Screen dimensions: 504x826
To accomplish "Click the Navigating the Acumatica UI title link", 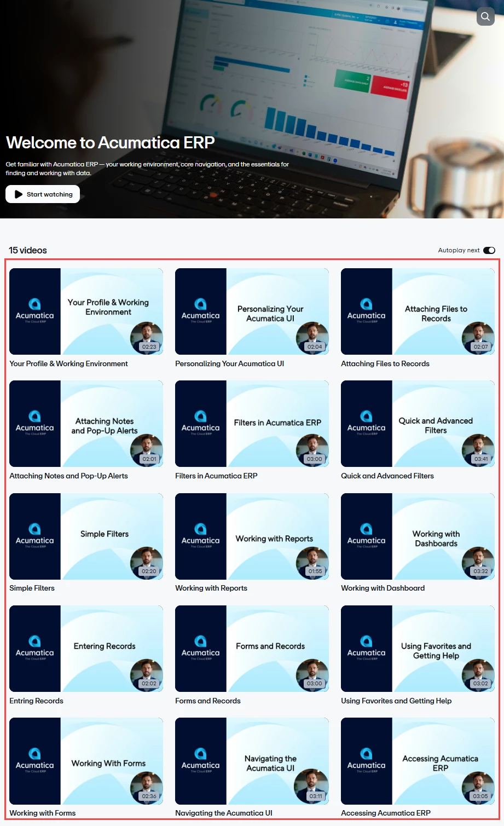I will [x=224, y=813].
